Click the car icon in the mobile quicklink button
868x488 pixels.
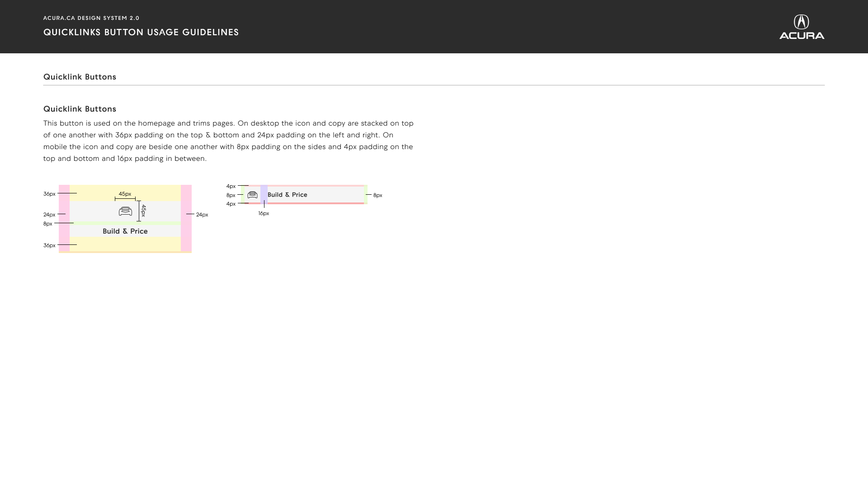(252, 195)
